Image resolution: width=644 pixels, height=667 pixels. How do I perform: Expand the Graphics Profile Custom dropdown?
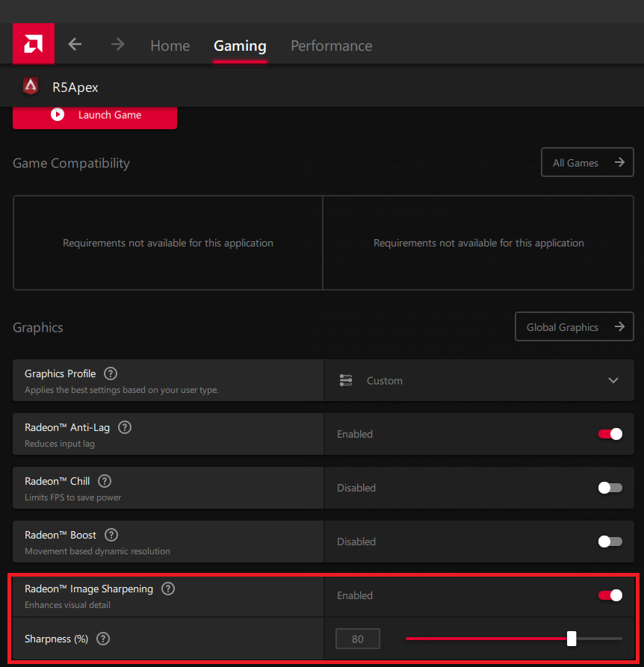479,380
